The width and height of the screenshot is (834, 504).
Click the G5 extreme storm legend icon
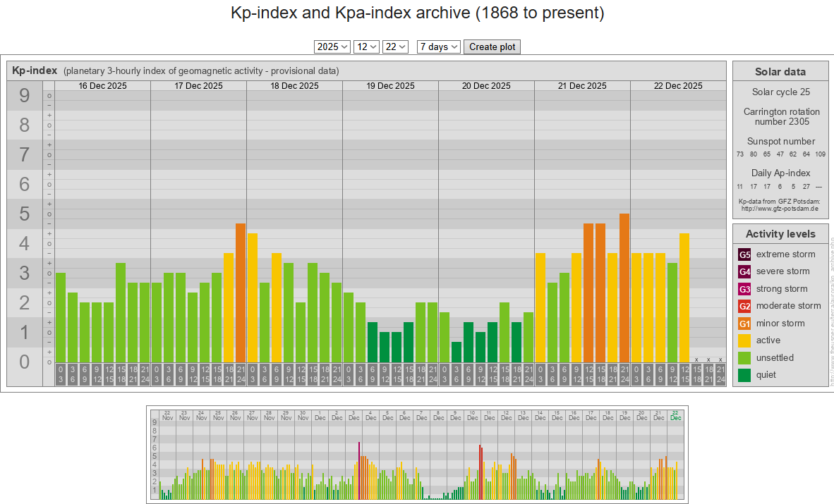point(744,254)
